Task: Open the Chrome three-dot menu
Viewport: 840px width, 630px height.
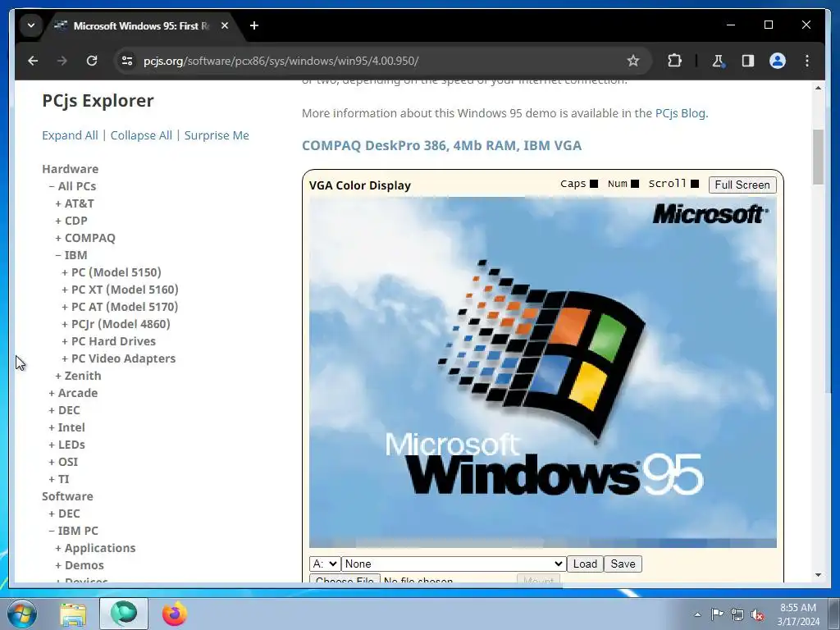Action: point(807,61)
